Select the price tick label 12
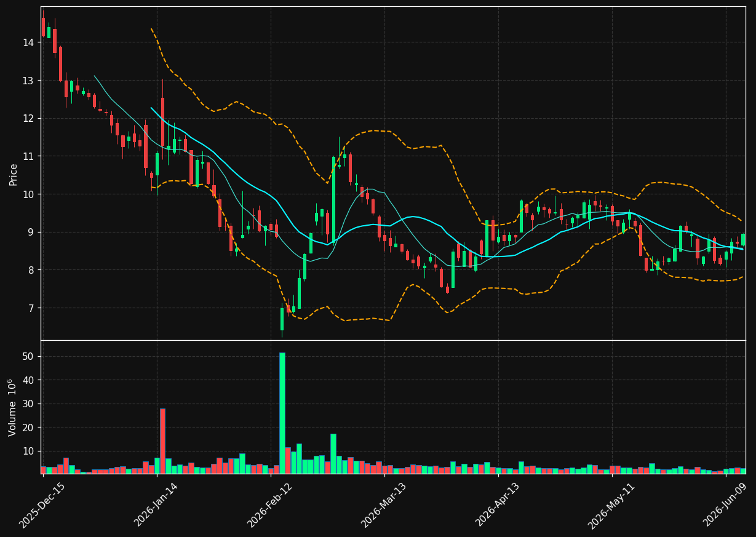 (x=29, y=118)
